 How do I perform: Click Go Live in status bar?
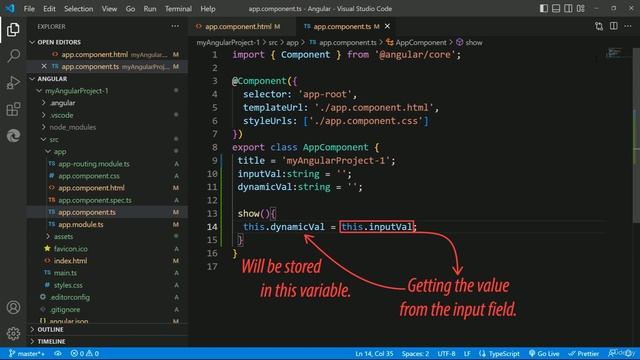click(544, 353)
